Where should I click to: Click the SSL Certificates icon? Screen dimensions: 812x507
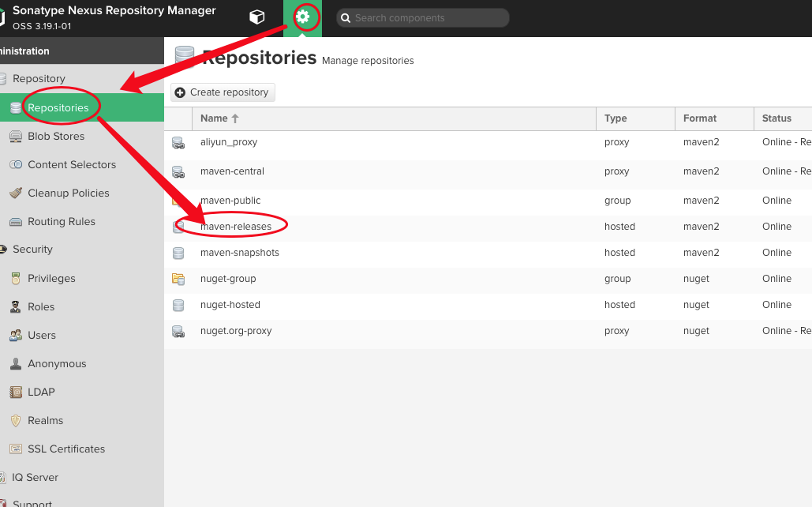click(16, 449)
